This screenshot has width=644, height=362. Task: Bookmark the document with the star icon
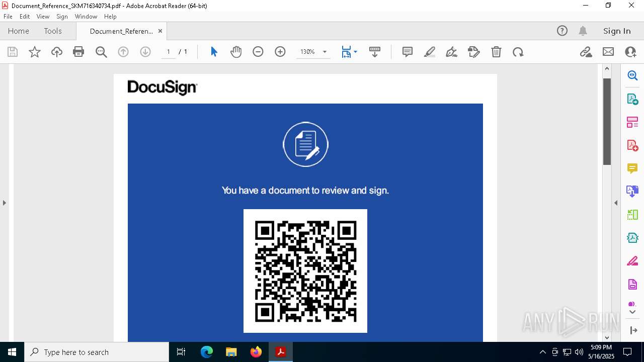pos(35,52)
